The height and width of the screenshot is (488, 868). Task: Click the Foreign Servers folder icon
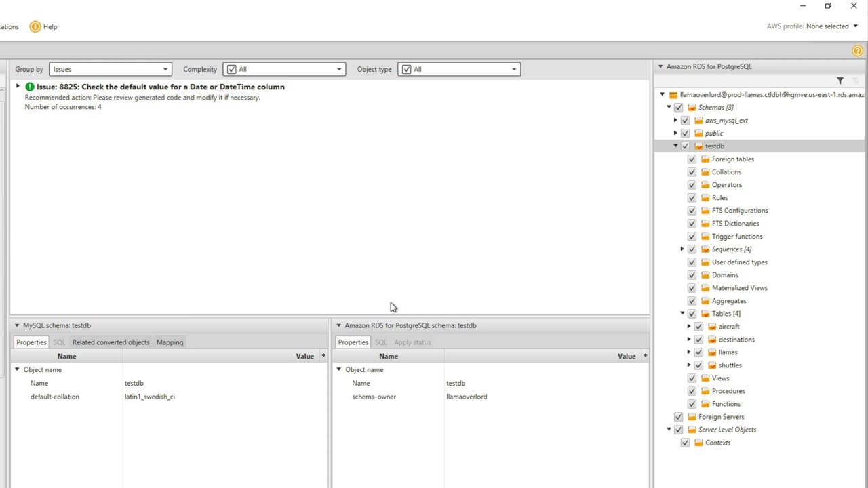[692, 417]
